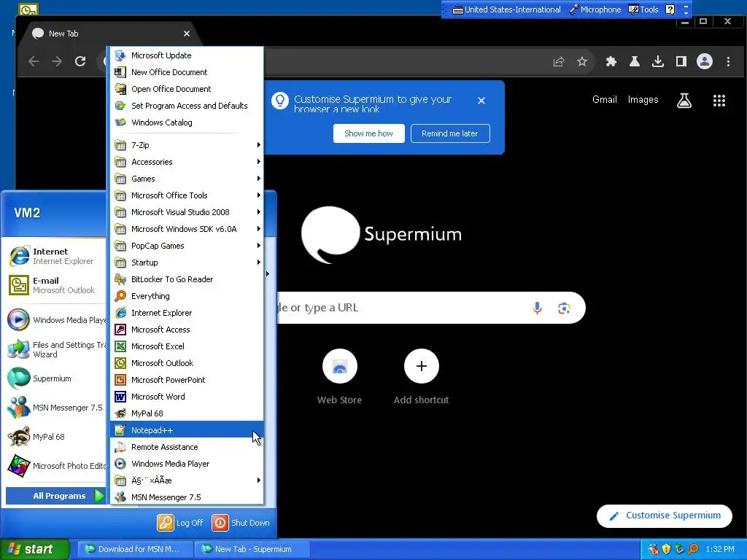
Task: Toggle the side panel in Supermium
Action: [x=681, y=61]
